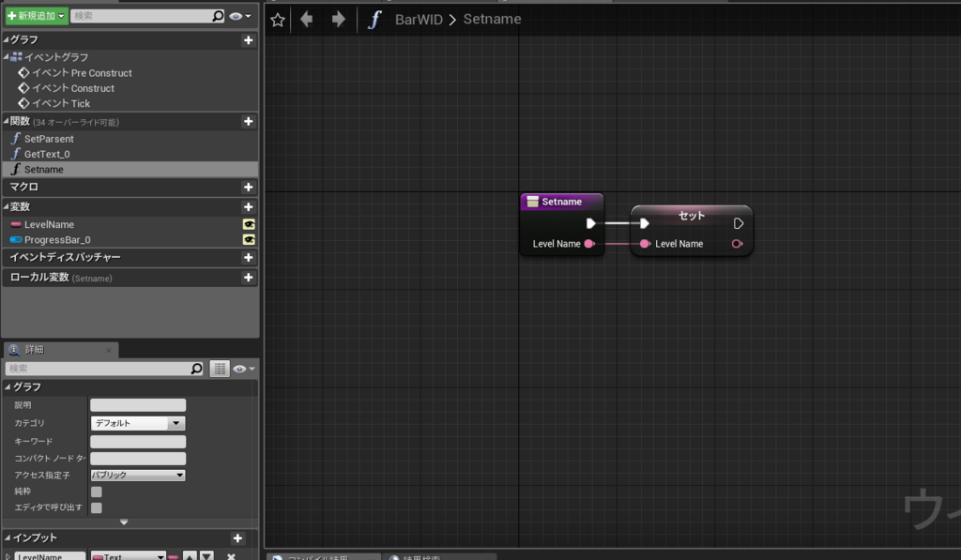Select the セット node title
The height and width of the screenshot is (560, 961).
[x=692, y=215]
